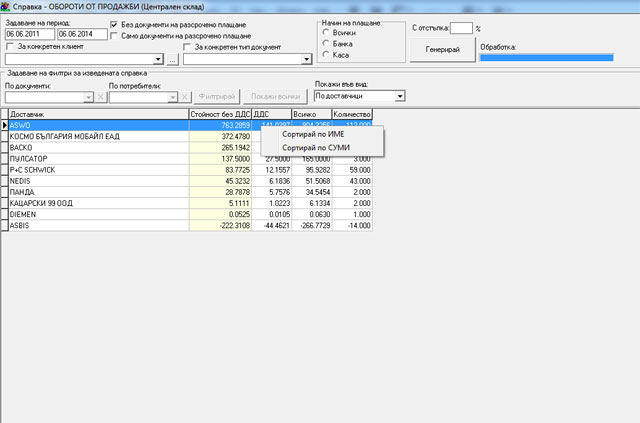Clear the 'По документи' filter with X

click(100, 97)
